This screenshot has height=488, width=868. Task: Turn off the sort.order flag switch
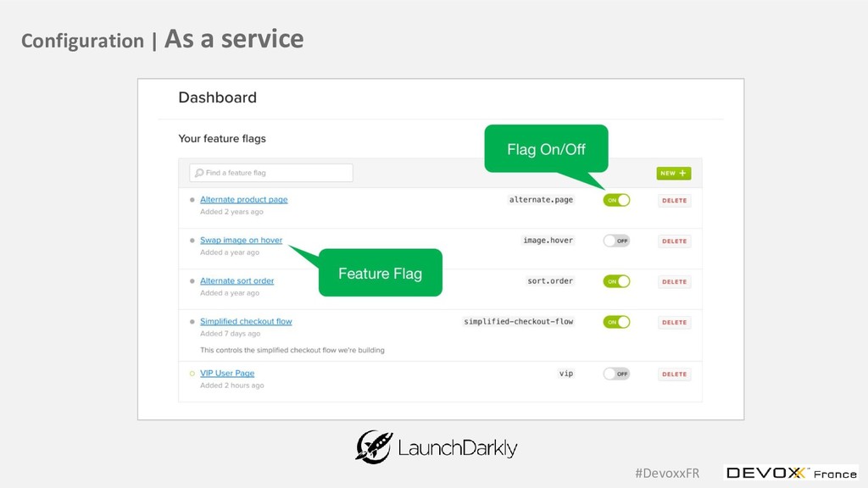tap(616, 281)
